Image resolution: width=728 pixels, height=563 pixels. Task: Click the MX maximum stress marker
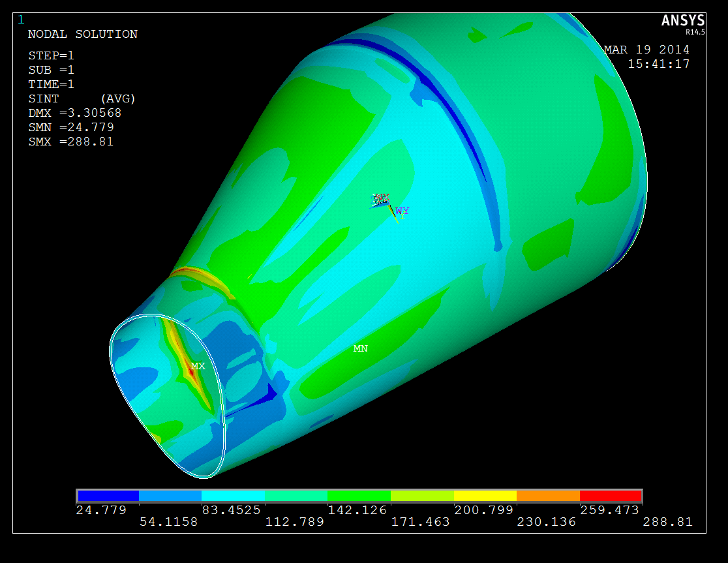pos(198,366)
